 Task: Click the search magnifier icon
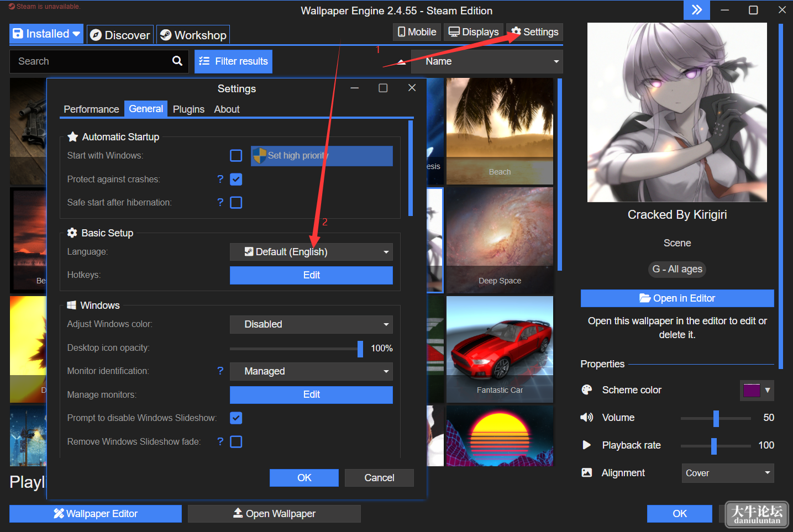(177, 61)
